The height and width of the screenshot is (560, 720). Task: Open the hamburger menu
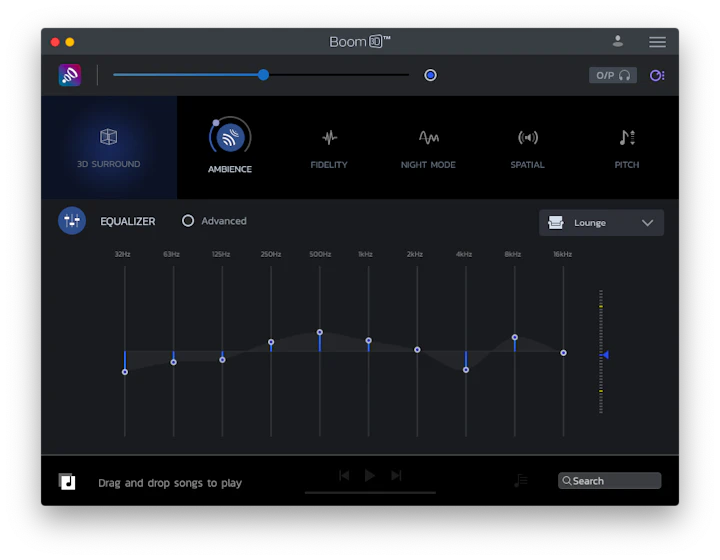(x=657, y=42)
